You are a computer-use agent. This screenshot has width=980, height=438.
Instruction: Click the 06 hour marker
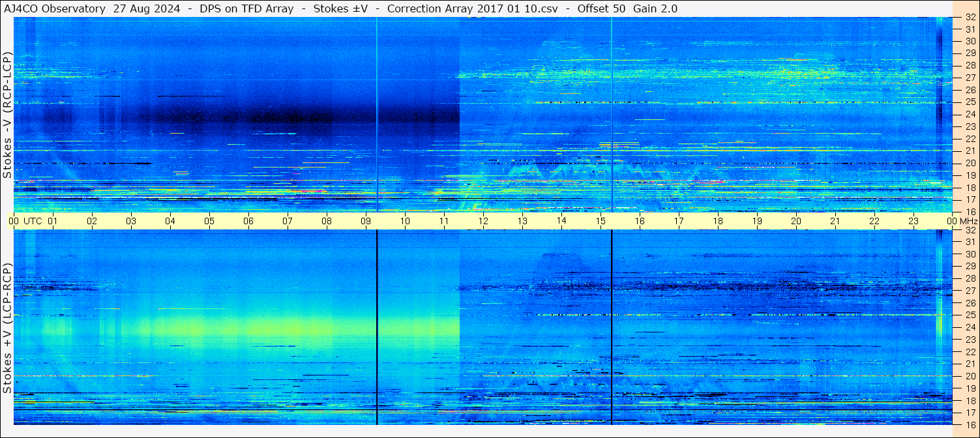pyautogui.click(x=248, y=221)
